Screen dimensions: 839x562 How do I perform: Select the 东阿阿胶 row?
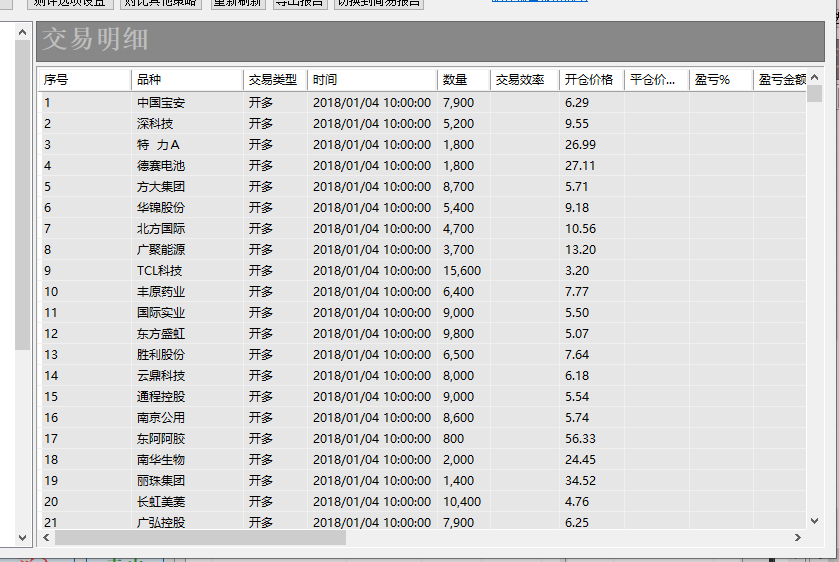click(161, 438)
